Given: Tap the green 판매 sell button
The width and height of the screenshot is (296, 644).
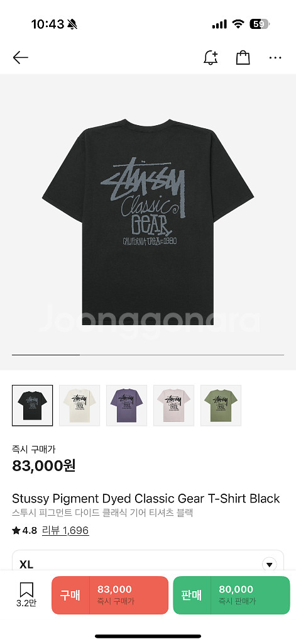Looking at the screenshot, I should pos(231,595).
